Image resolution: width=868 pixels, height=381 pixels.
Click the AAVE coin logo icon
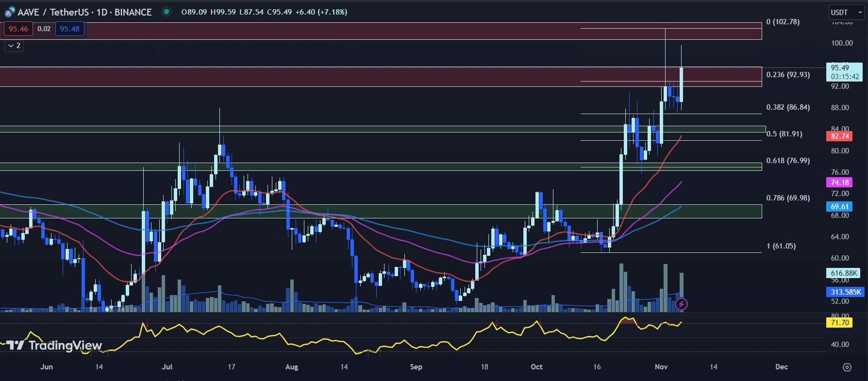9,12
